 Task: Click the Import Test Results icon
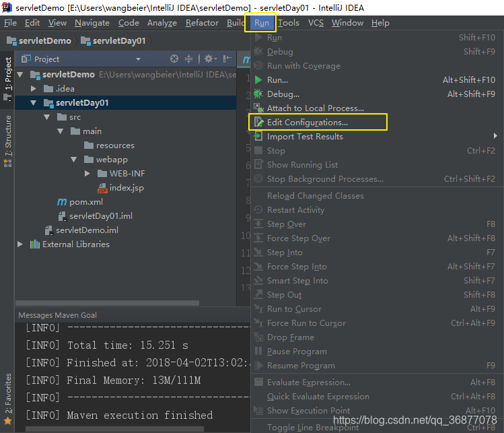pyautogui.click(x=258, y=137)
